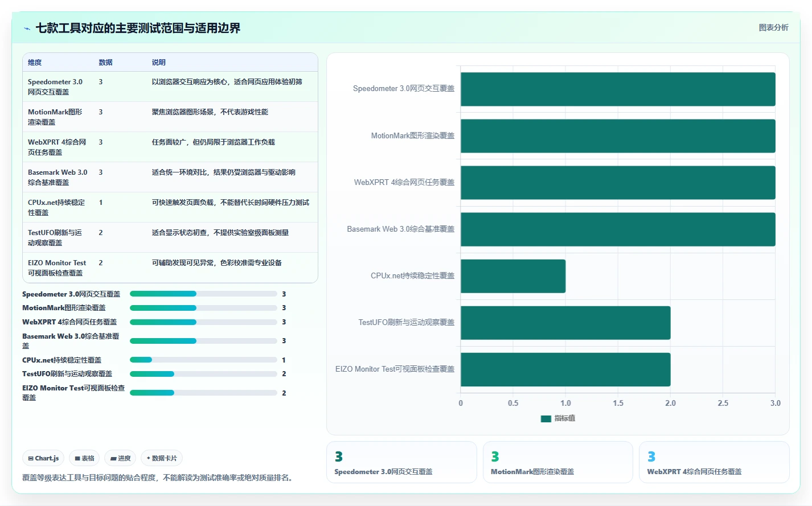Click the 指标值 legend text
This screenshot has height=506, width=812.
click(565, 418)
